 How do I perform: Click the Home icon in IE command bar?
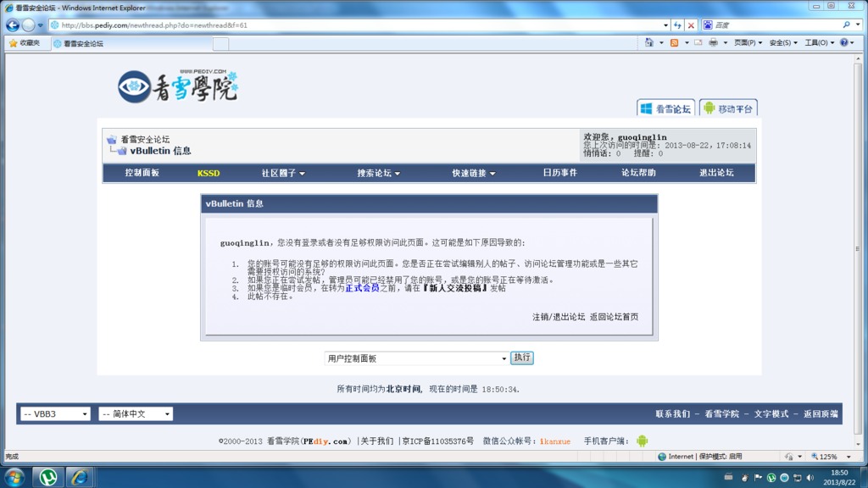648,42
